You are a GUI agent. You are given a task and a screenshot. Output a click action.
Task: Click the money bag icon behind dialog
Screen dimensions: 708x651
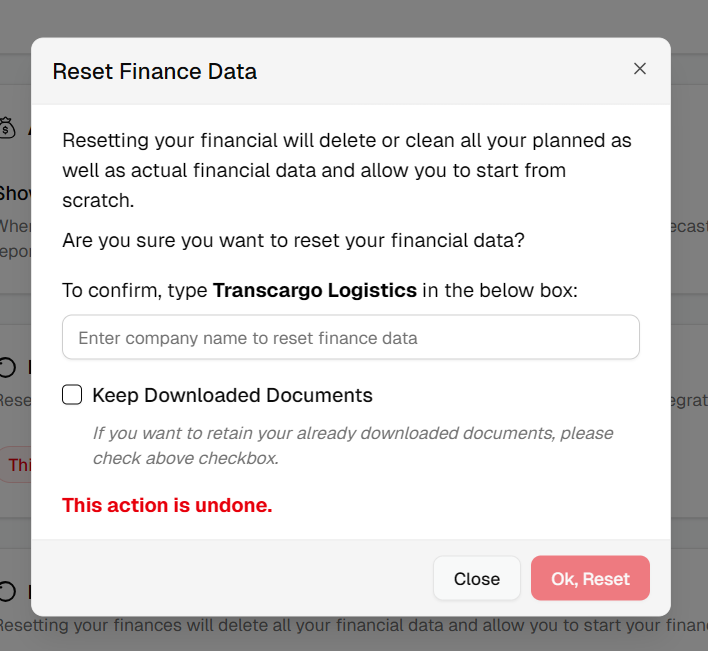point(7,127)
